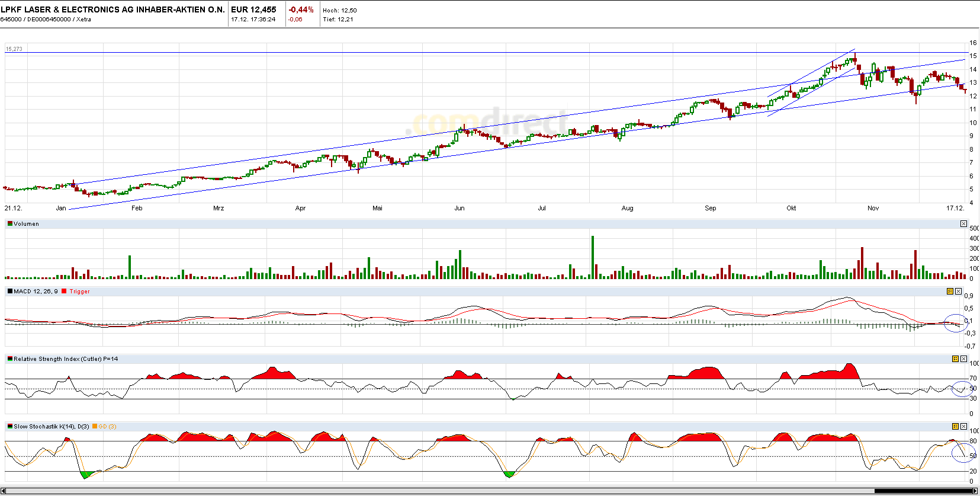Close the Volumen indicator panel

pos(963,223)
